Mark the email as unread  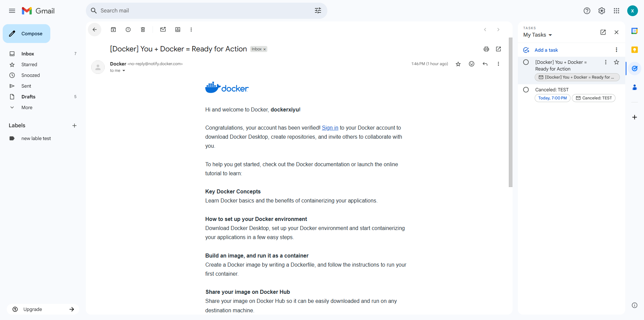(163, 30)
